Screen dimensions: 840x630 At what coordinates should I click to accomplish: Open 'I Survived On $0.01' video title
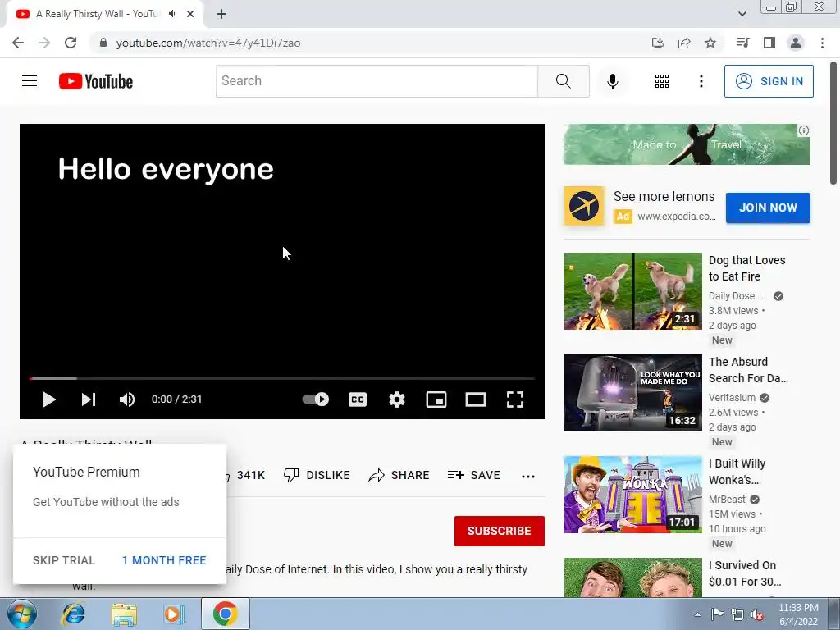point(745,573)
